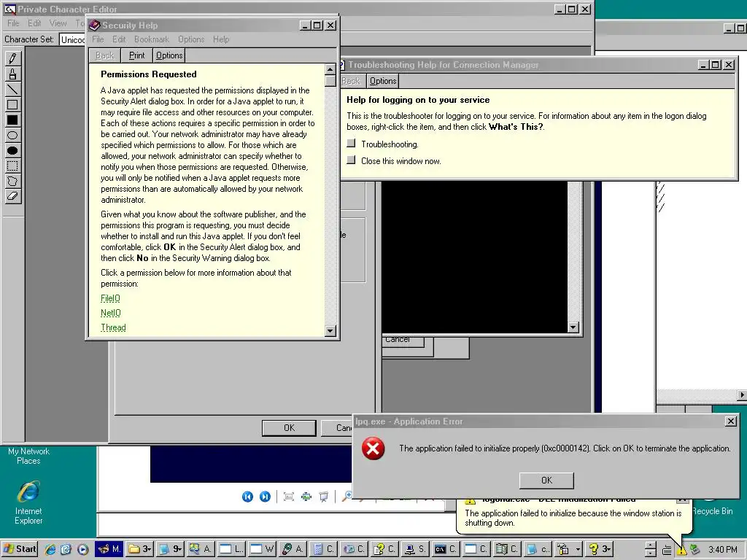Open the FileIO permission link
The height and width of the screenshot is (560, 747).
[110, 298]
